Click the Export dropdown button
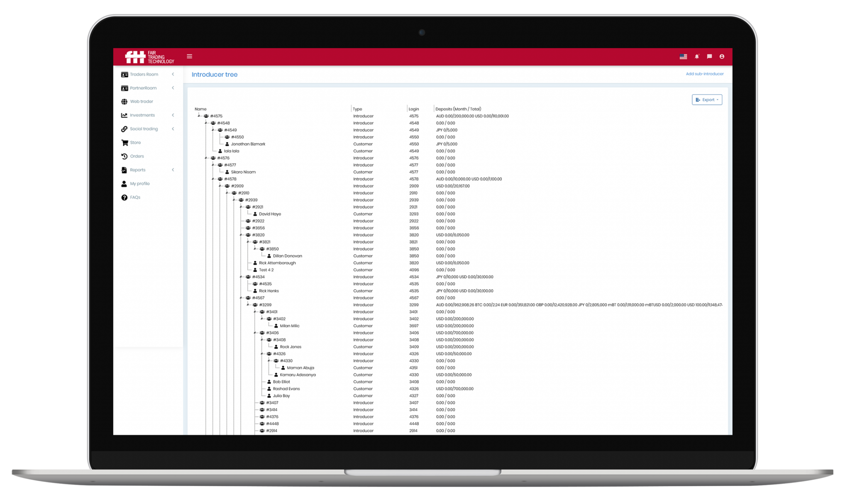This screenshot has height=504, width=850. pos(707,99)
